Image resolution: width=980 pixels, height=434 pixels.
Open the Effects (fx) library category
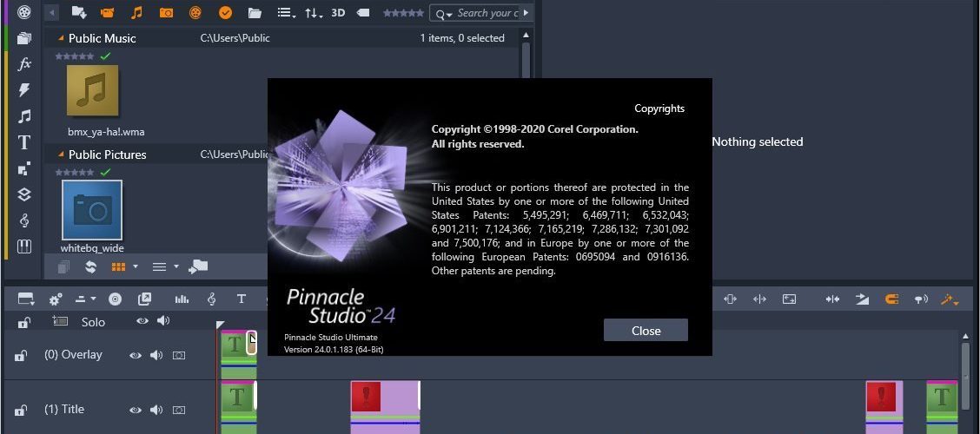pos(24,63)
